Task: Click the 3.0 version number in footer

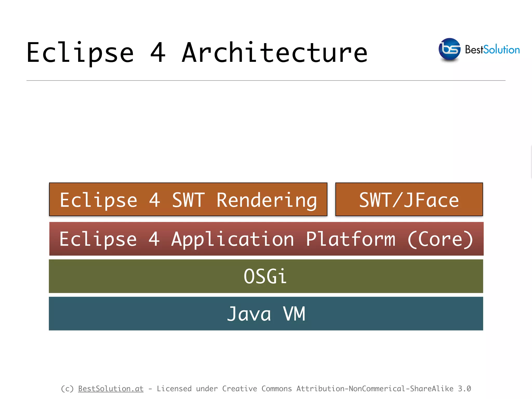Action: click(x=464, y=389)
